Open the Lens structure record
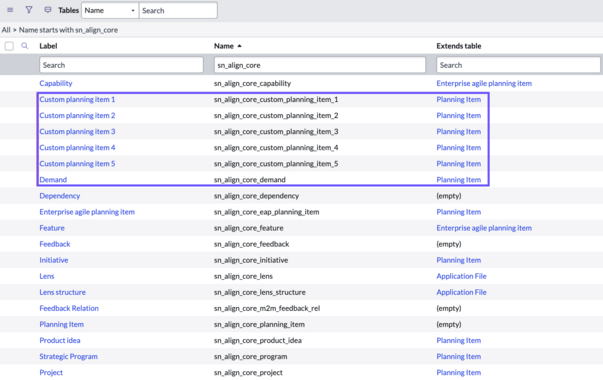Viewport: 603px width, 380px height. click(x=62, y=292)
